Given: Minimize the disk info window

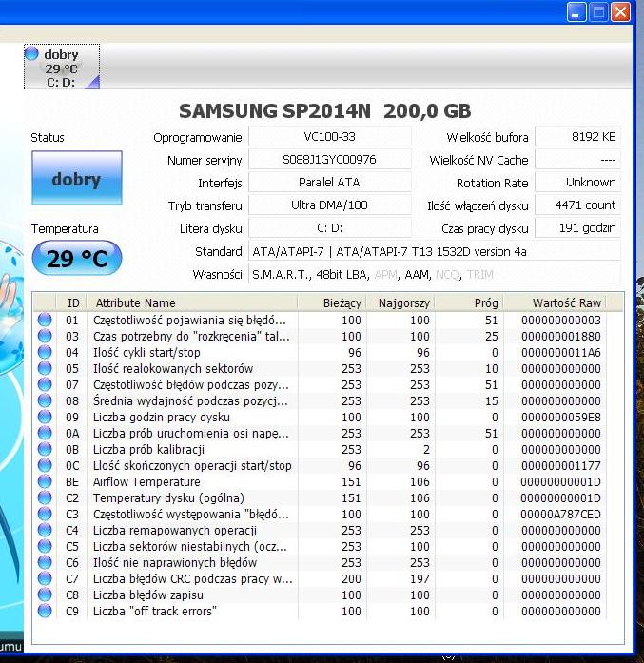Looking at the screenshot, I should (x=576, y=11).
